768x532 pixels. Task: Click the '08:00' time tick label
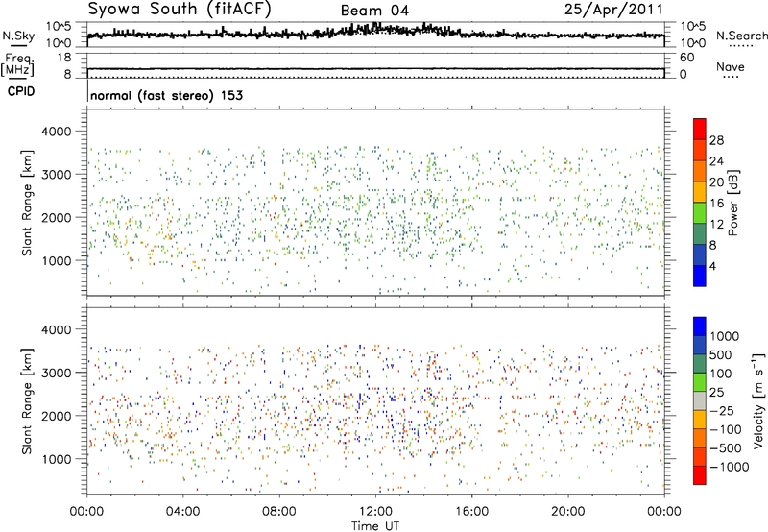tap(279, 512)
